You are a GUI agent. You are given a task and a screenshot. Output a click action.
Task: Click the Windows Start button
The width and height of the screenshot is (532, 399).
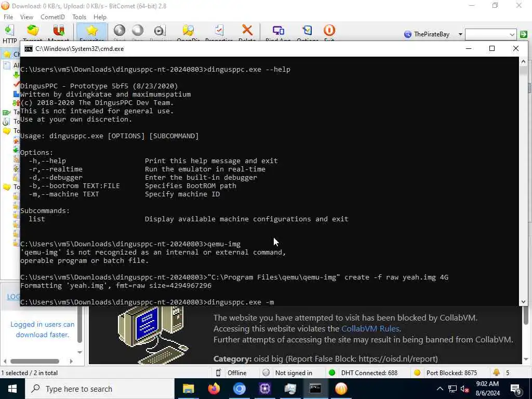12,389
